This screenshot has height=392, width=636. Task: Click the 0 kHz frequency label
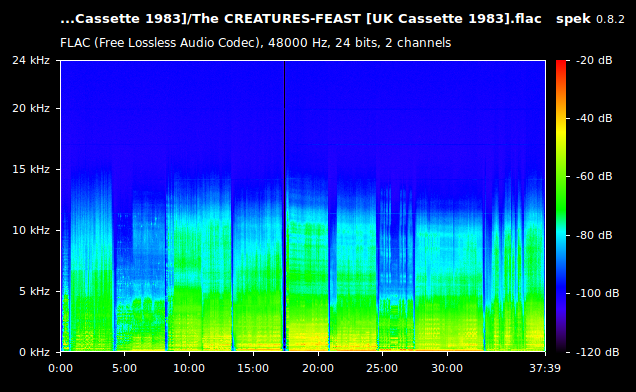pyautogui.click(x=34, y=352)
